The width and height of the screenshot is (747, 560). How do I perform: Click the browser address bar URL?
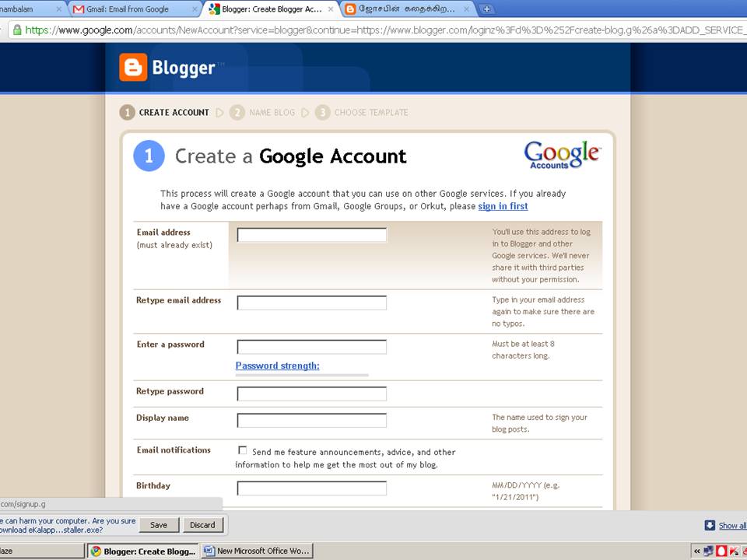click(385, 30)
